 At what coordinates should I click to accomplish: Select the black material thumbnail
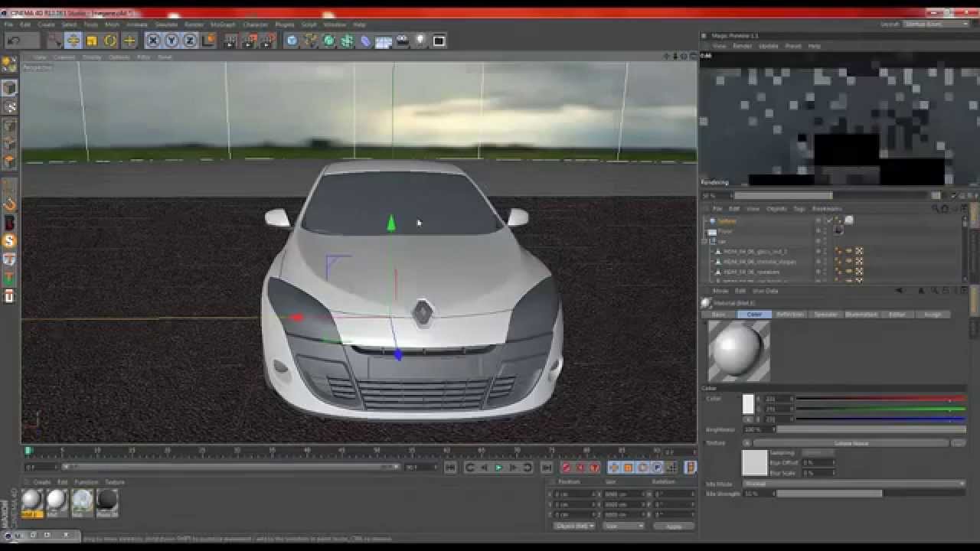[107, 500]
